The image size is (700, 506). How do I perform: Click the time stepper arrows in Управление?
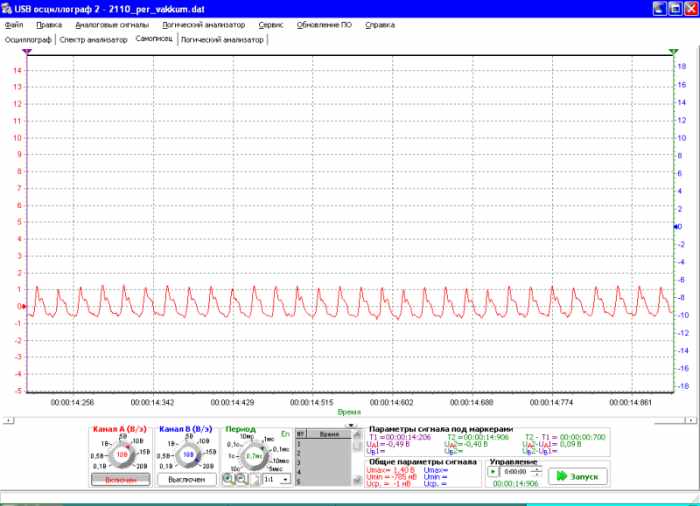tap(537, 472)
